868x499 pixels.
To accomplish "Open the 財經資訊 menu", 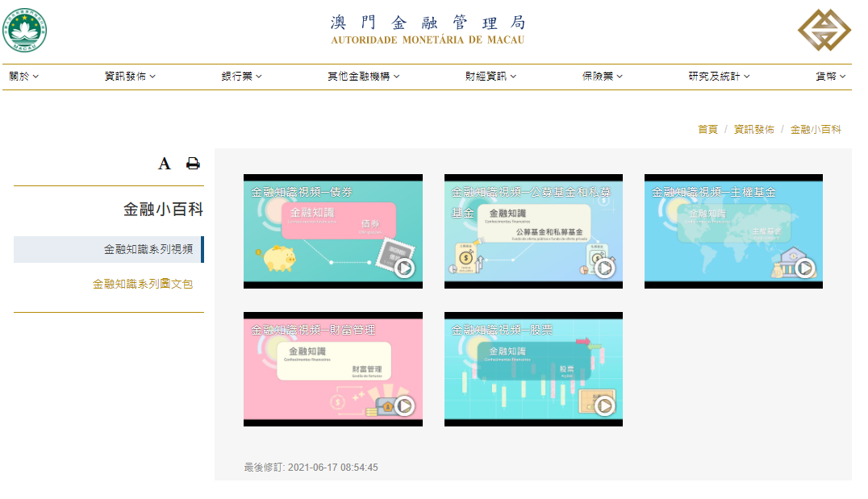I will [490, 77].
